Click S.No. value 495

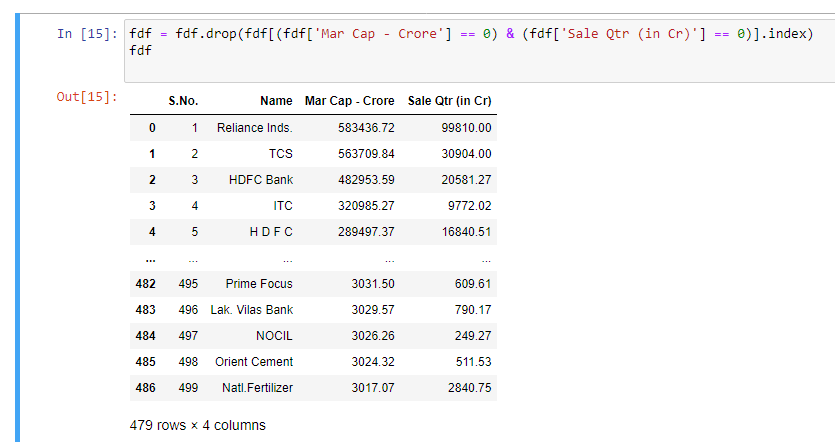pos(188,284)
